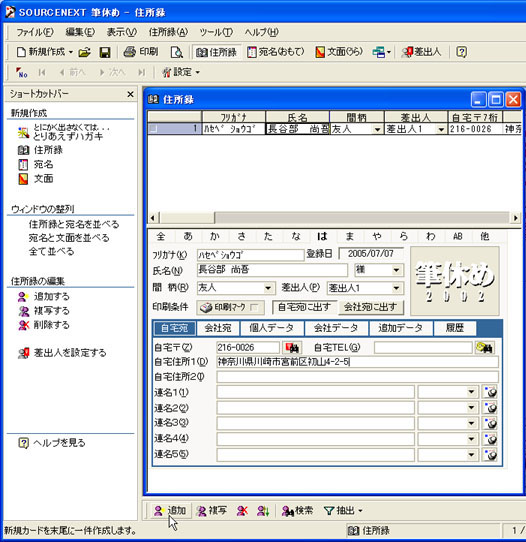526x542 pixels.
Task: Open the 表示(V) menu
Action: tap(122, 32)
